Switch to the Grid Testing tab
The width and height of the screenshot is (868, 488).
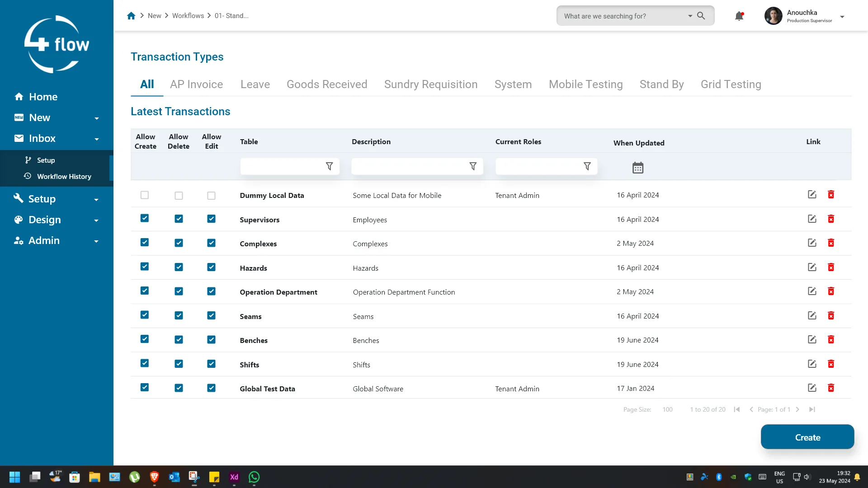[x=731, y=84]
